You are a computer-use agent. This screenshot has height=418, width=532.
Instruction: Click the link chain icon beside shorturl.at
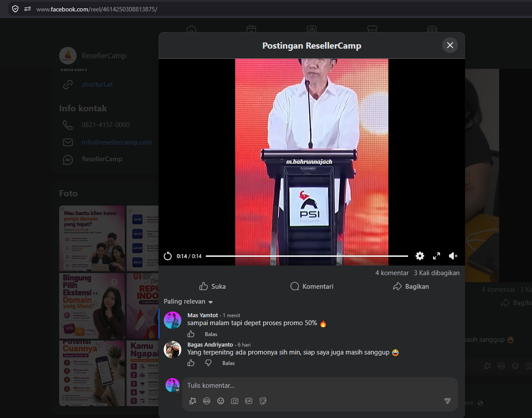pos(67,85)
